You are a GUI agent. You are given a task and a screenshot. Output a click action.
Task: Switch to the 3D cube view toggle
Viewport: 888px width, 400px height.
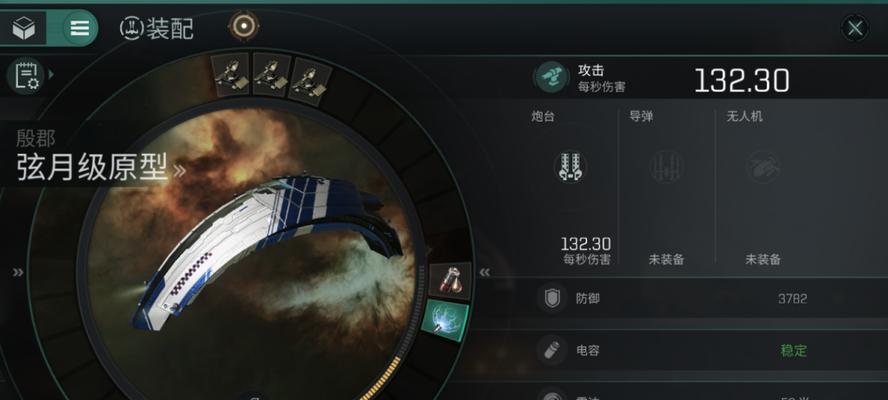point(23,28)
